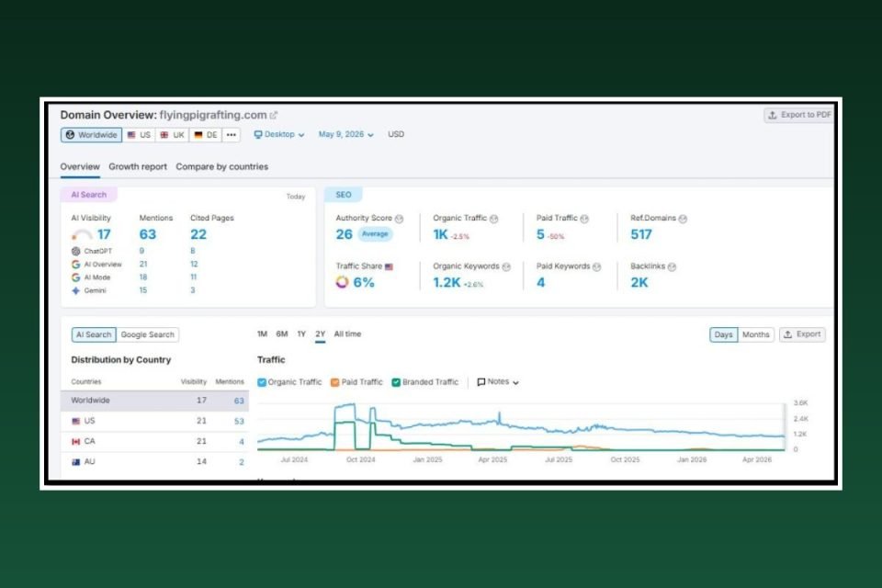The width and height of the screenshot is (882, 588).
Task: Sort by the Mentions column header
Action: coord(230,382)
